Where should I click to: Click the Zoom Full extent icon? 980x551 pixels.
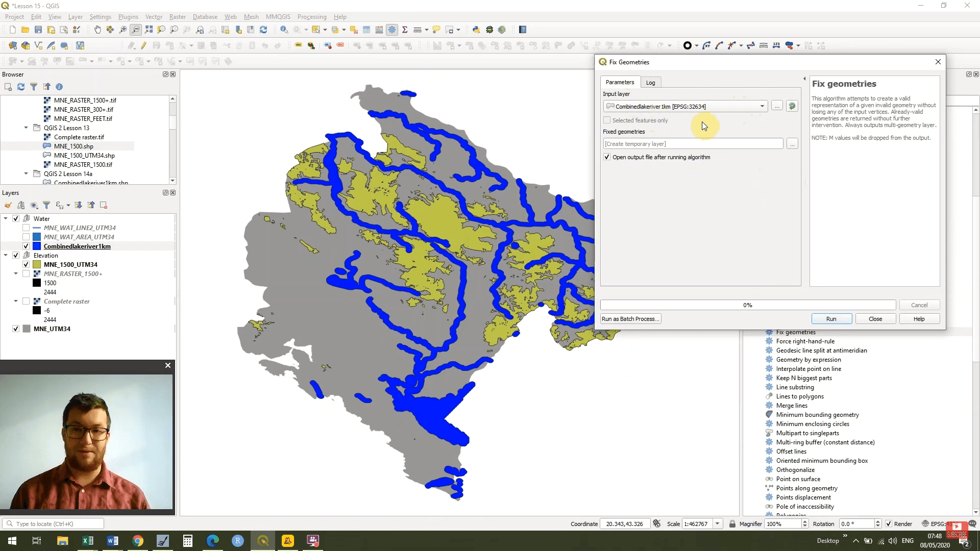149,30
